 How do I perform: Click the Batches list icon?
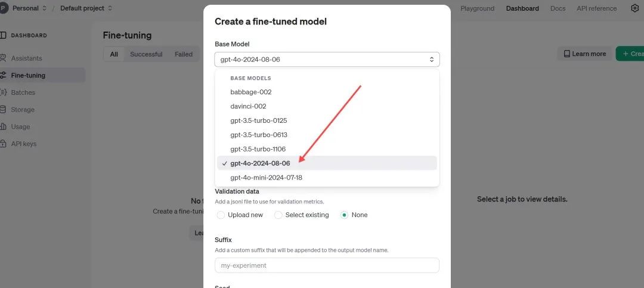coord(4,92)
